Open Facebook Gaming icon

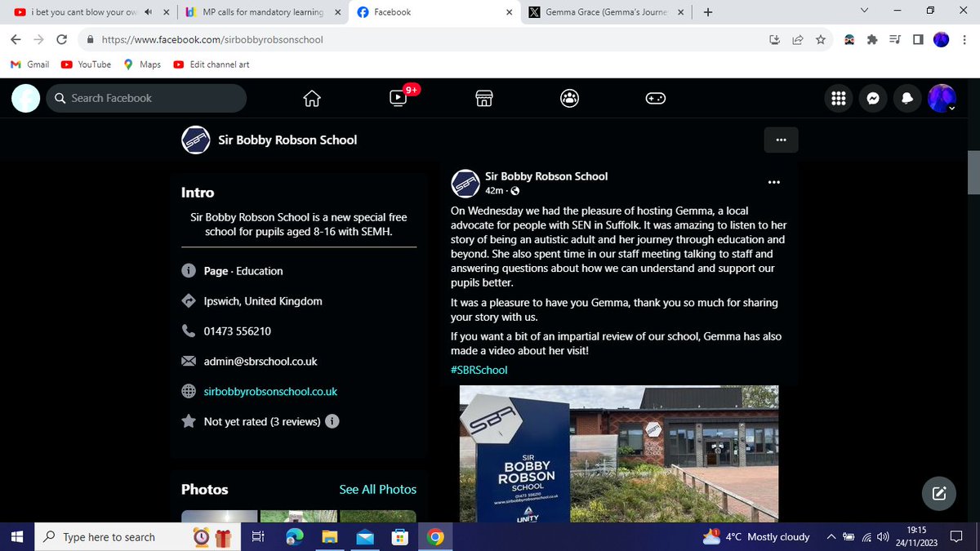coord(656,98)
